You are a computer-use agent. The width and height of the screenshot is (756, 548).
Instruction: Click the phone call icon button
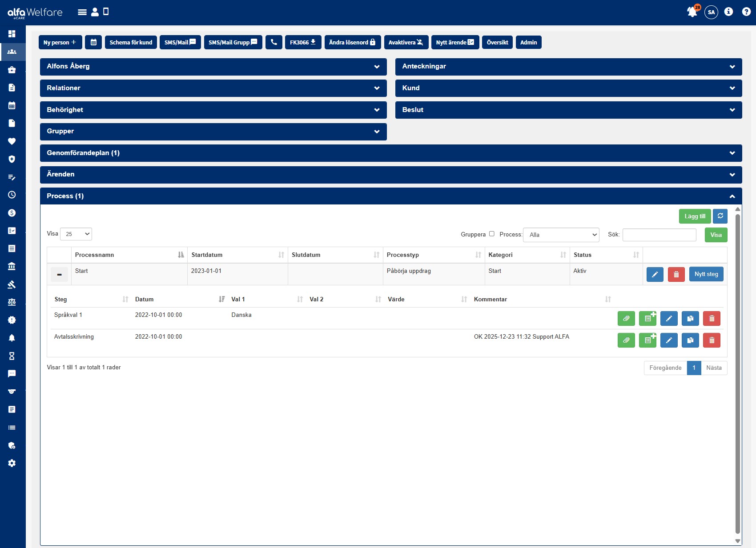coord(274,42)
